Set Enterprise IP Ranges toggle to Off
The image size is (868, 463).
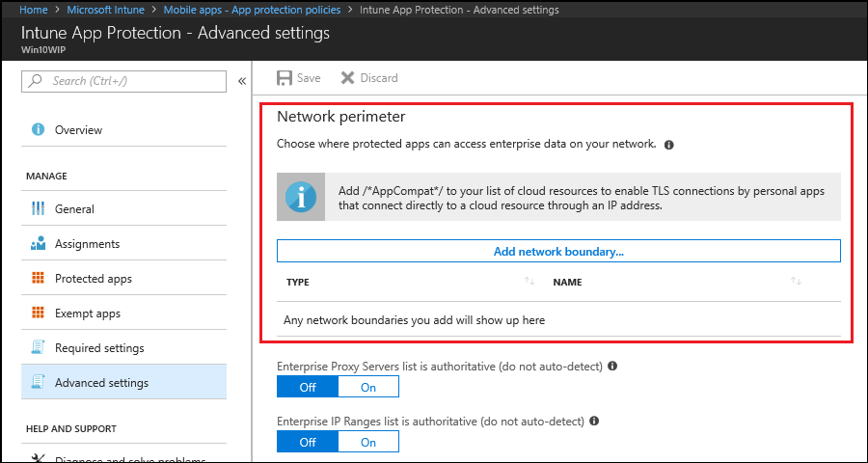[307, 442]
